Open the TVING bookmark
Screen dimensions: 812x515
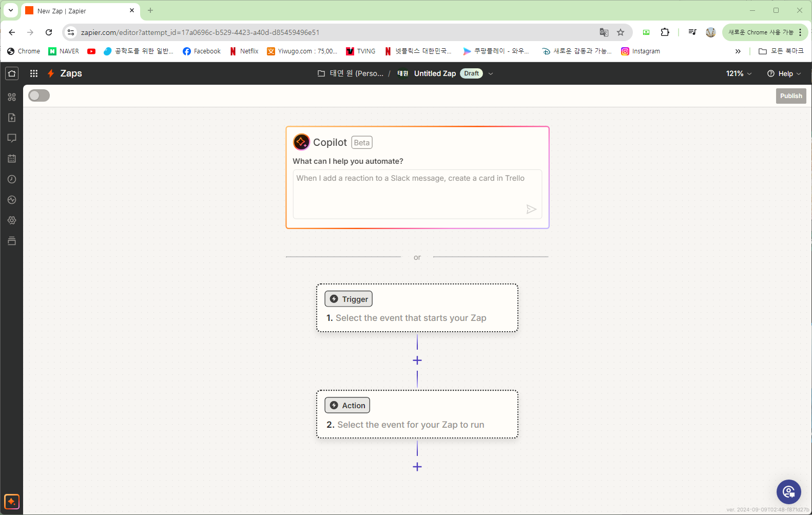(x=361, y=51)
